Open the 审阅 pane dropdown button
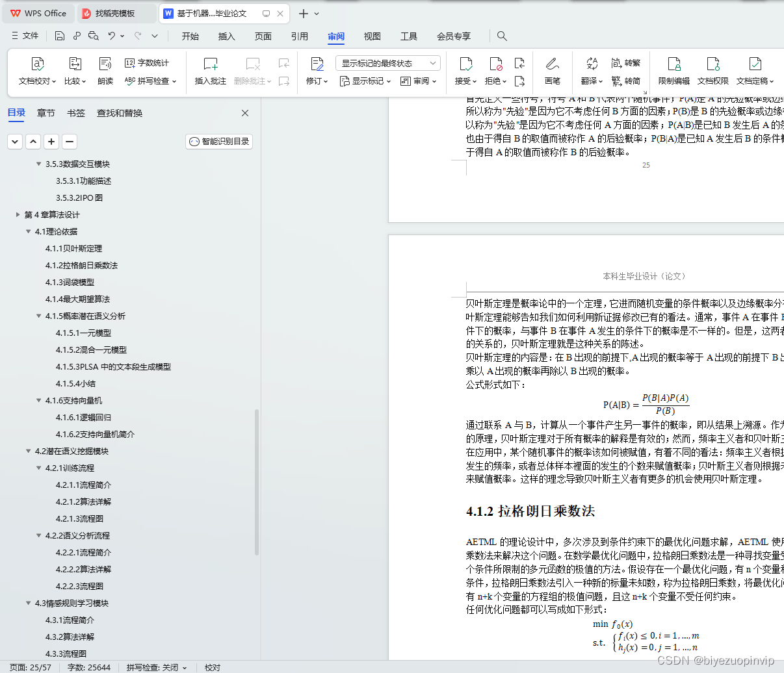Image resolution: width=784 pixels, height=673 pixels. click(418, 81)
